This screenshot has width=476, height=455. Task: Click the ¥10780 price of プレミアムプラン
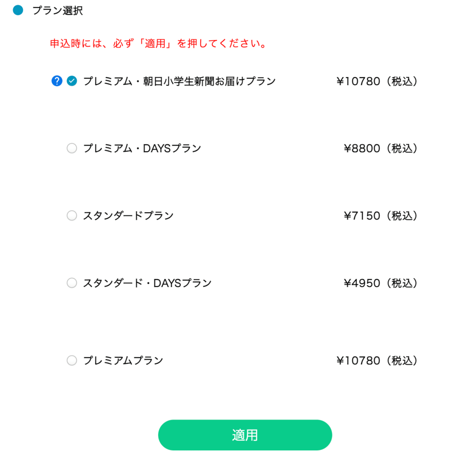377,361
